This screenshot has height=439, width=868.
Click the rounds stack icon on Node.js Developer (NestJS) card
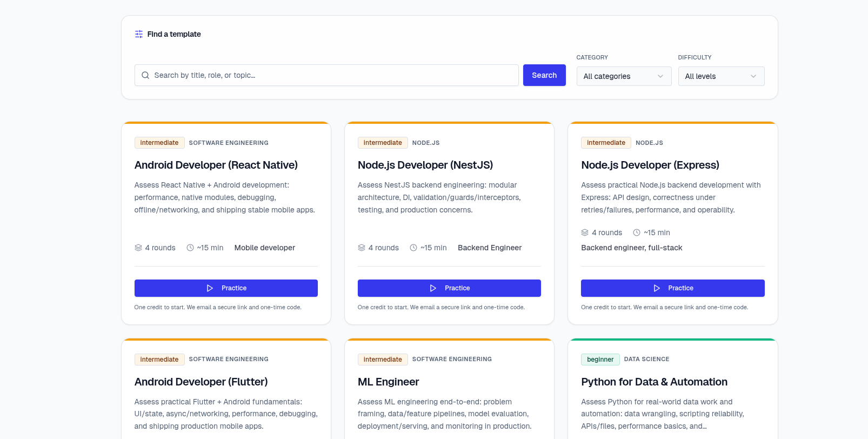(x=362, y=248)
